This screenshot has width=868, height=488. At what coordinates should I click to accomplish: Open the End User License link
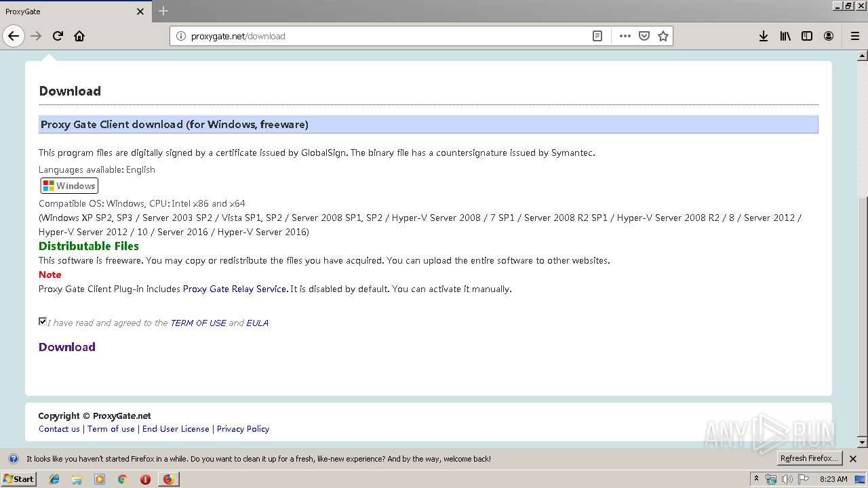pyautogui.click(x=176, y=429)
